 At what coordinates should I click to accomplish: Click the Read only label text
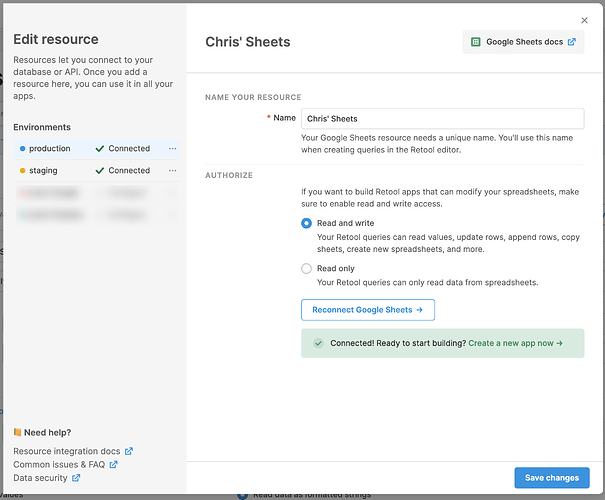[336, 269]
